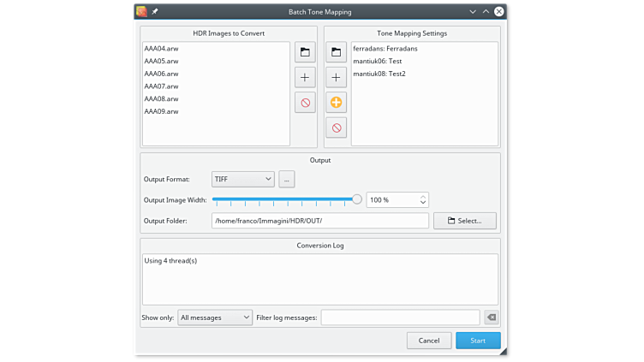Open folder button for HDR images list
The width and height of the screenshot is (644, 362).
(x=305, y=52)
